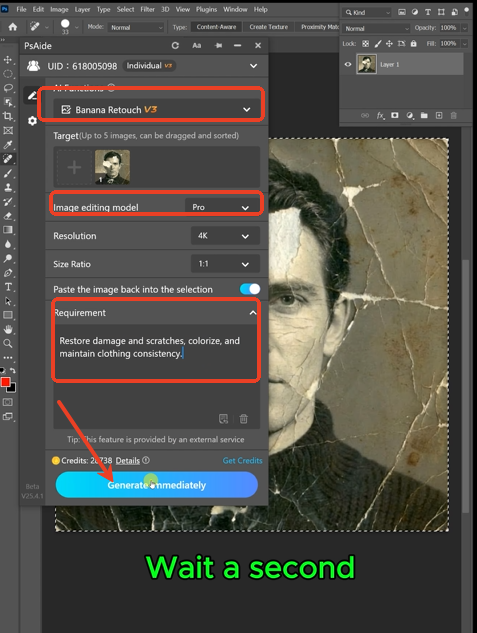Image resolution: width=477 pixels, height=633 pixels.
Task: Click the add layer style fx icon
Action: 380,116
